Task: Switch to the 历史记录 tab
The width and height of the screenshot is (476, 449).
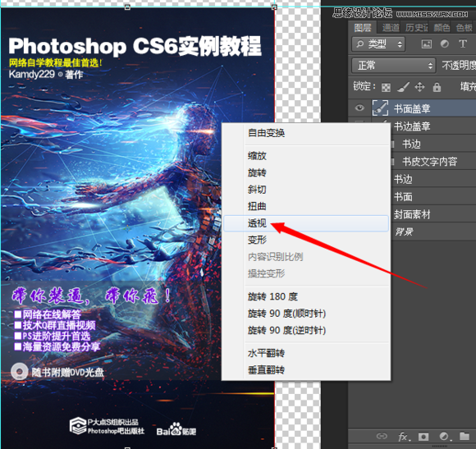Action: pos(416,28)
